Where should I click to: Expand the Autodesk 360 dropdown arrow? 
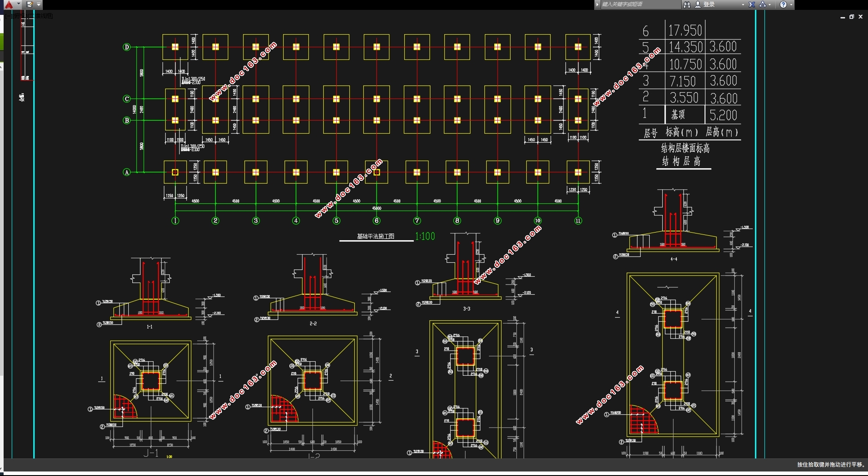point(770,4)
